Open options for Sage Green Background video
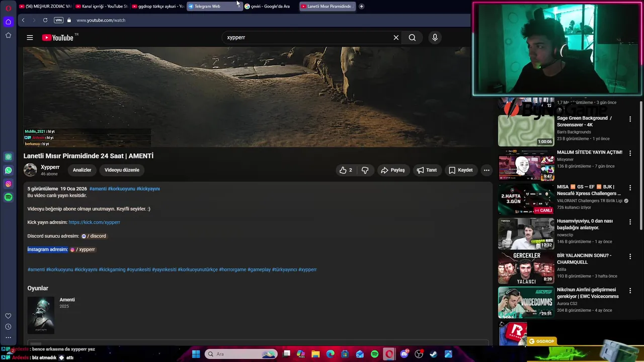The width and height of the screenshot is (644, 362). (630, 119)
